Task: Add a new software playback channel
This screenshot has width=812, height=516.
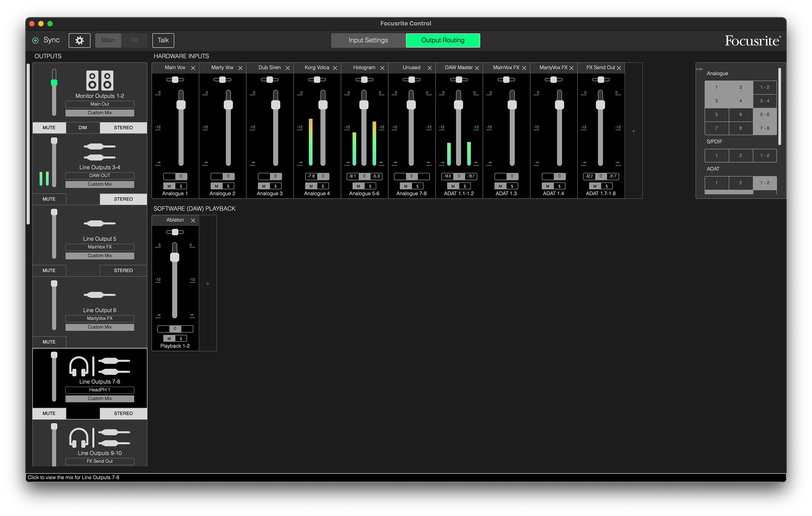Action: pyautogui.click(x=208, y=283)
